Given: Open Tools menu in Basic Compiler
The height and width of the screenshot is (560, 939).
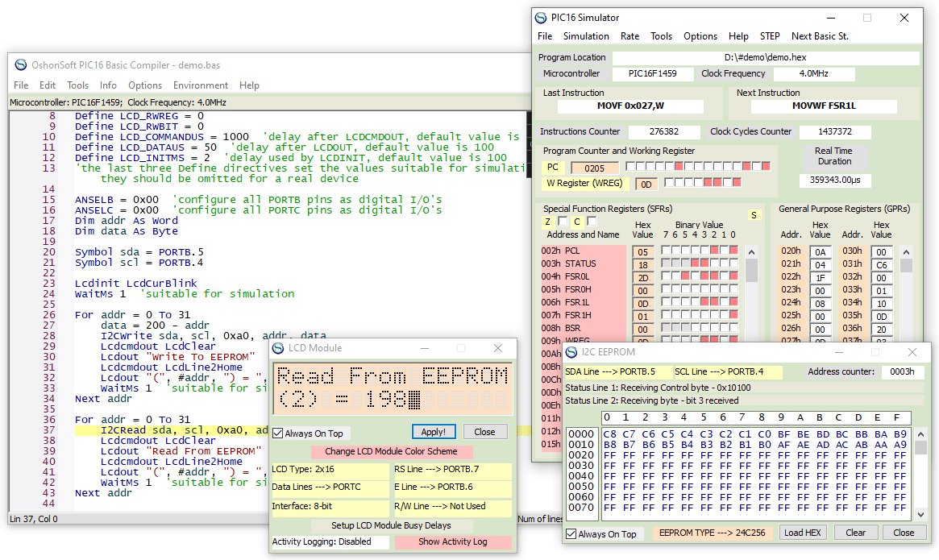Looking at the screenshot, I should tap(77, 85).
